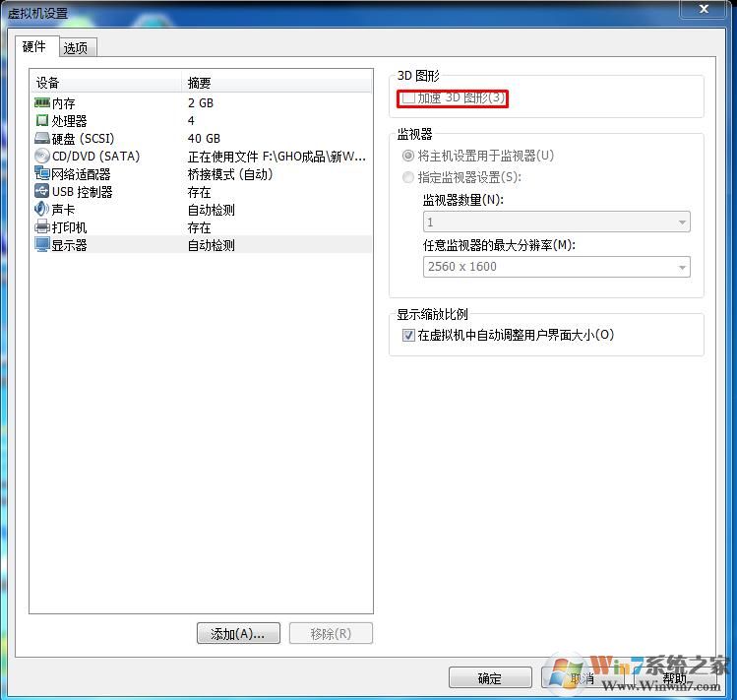Click the 正在使用文件 F:\GHO成品 summary

(x=276, y=157)
